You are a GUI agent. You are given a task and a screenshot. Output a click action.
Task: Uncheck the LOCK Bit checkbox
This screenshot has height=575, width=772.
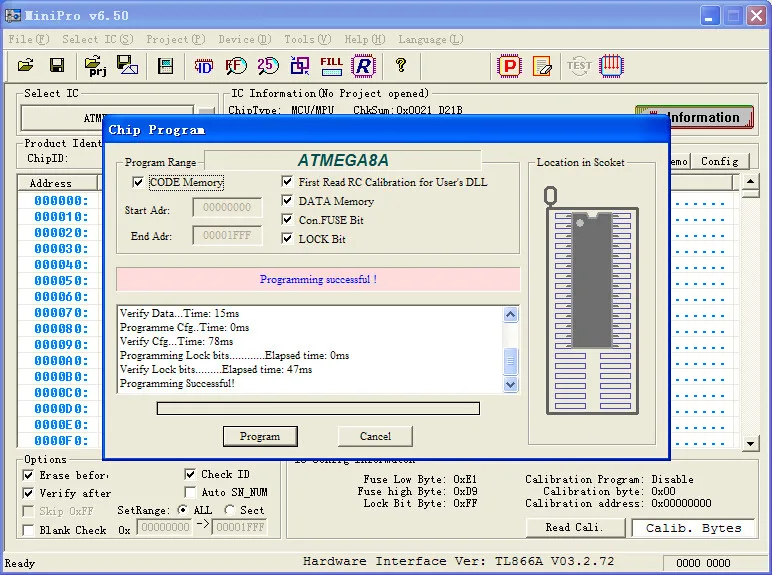pyautogui.click(x=288, y=238)
